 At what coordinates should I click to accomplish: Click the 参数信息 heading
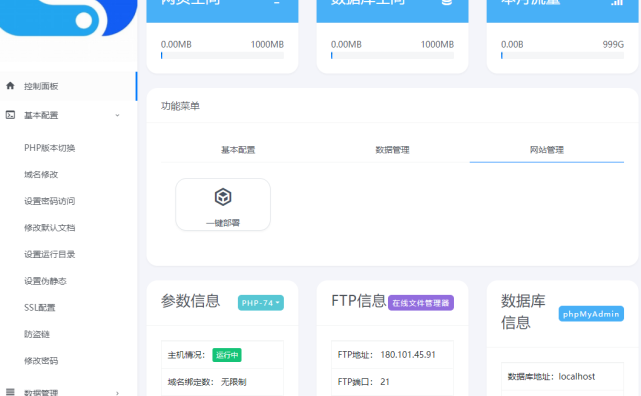191,301
